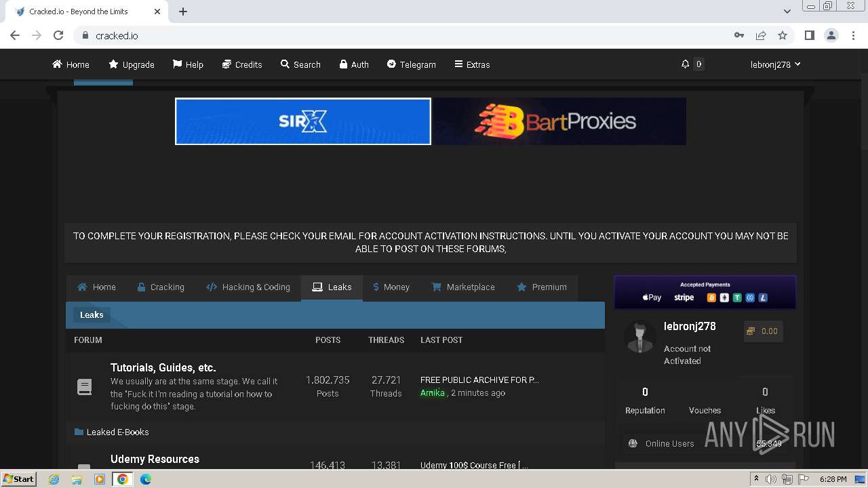Click the Online Users globe icon
The width and height of the screenshot is (868, 488).
633,444
